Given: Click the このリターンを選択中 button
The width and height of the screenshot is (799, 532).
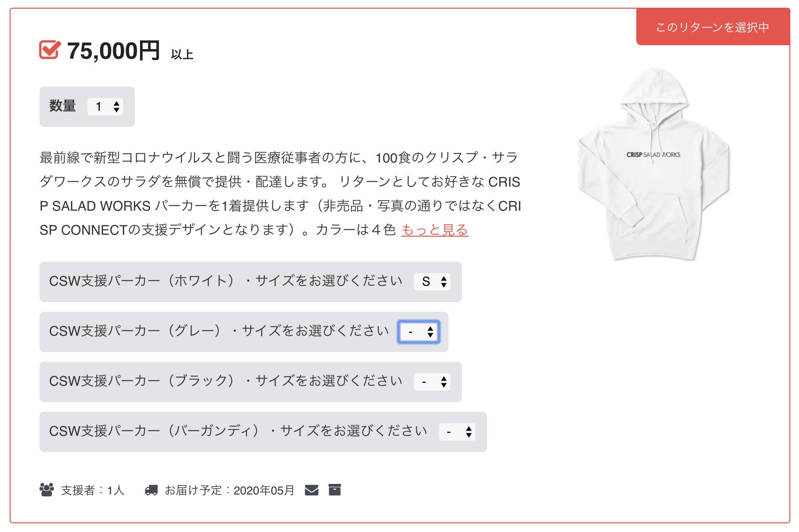Looking at the screenshot, I should pyautogui.click(x=712, y=27).
